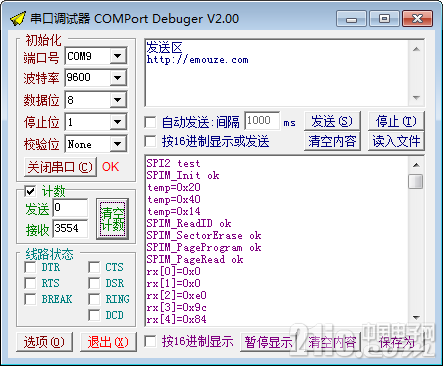Click the 停止(T) stop button

[x=396, y=121]
